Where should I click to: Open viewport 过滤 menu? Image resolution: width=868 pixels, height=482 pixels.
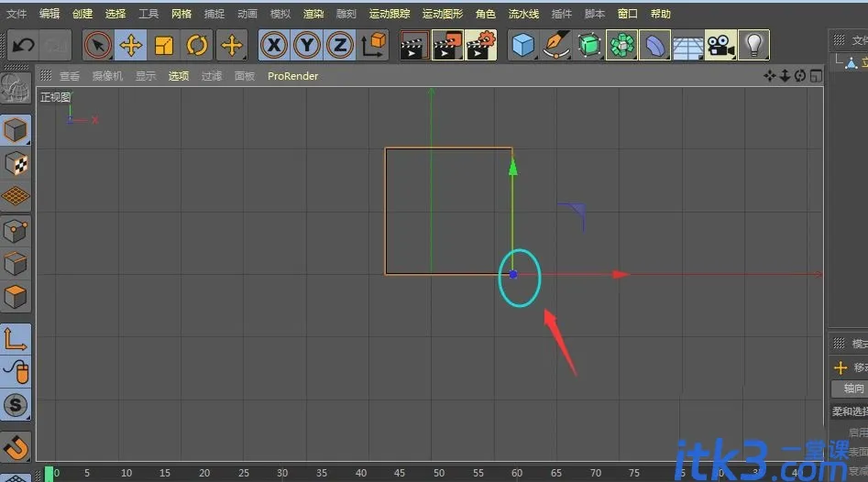coord(212,76)
